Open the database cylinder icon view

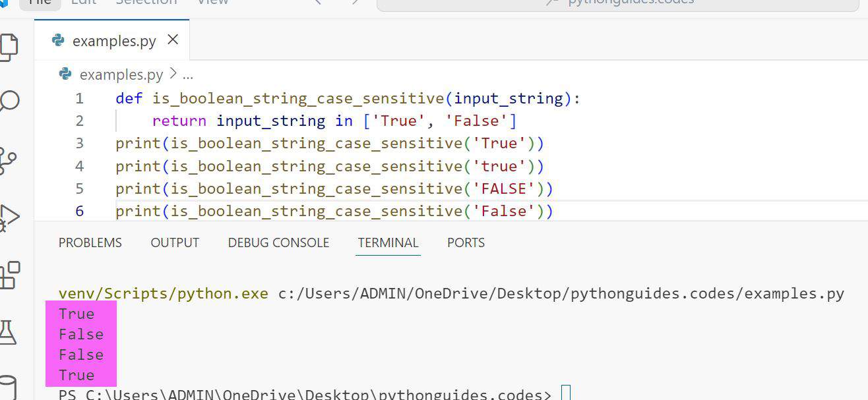7,387
